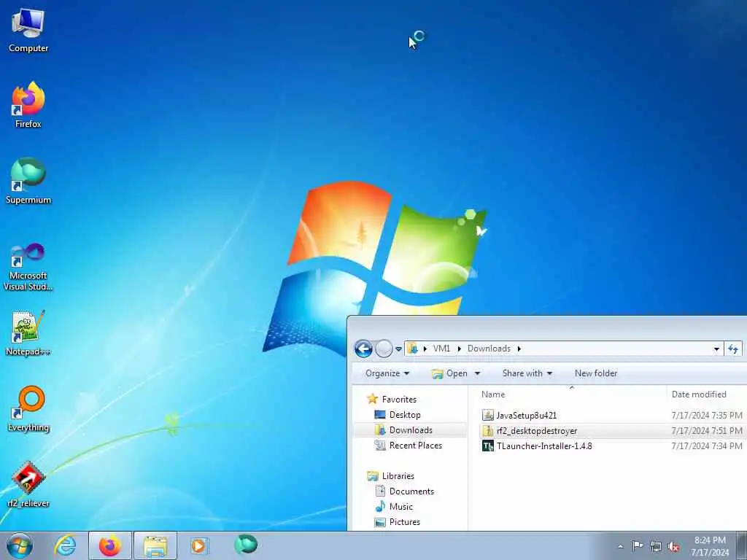Screen dimensions: 747x560
Task: Expand the arrow after Downloads in breadcrumb
Action: pos(519,349)
